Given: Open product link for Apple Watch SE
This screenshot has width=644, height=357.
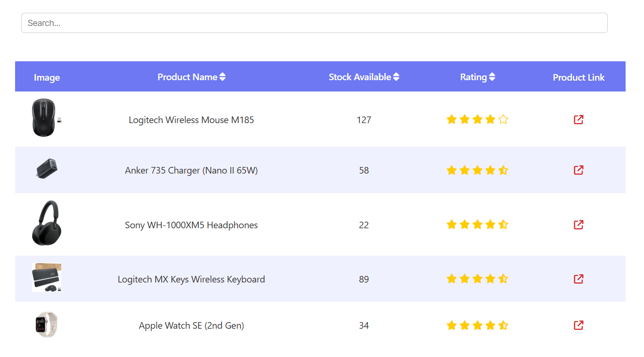Looking at the screenshot, I should (x=578, y=325).
